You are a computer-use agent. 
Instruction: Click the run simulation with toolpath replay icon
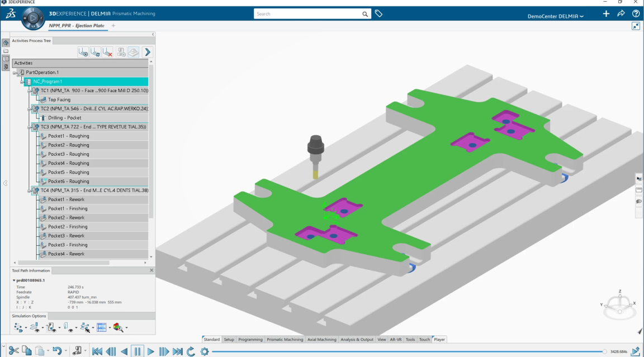[x=83, y=51]
